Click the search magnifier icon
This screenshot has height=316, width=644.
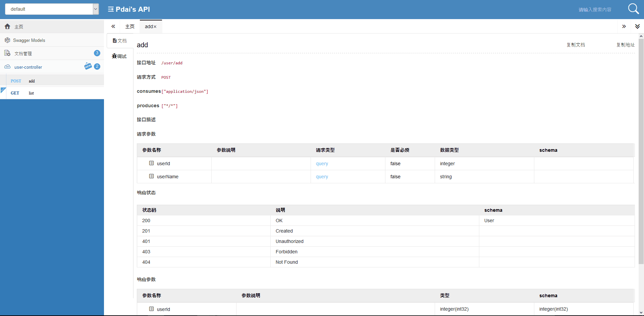(633, 9)
